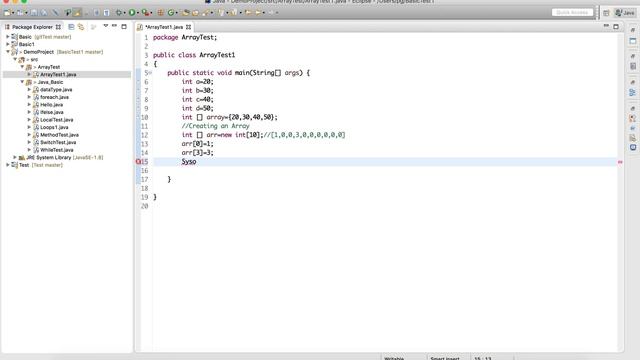Expand the Test project node
This screenshot has width=640, height=360.
[8, 165]
